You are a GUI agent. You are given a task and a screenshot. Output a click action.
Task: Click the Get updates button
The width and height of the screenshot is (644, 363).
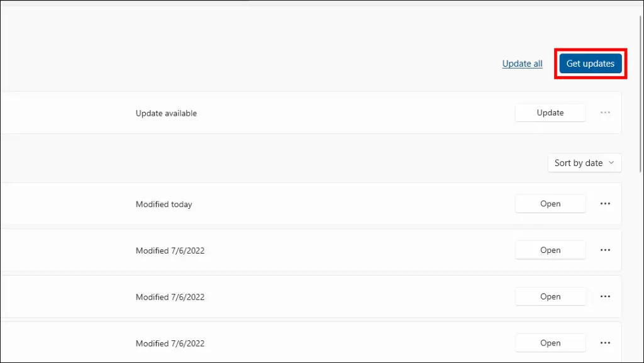coord(590,64)
